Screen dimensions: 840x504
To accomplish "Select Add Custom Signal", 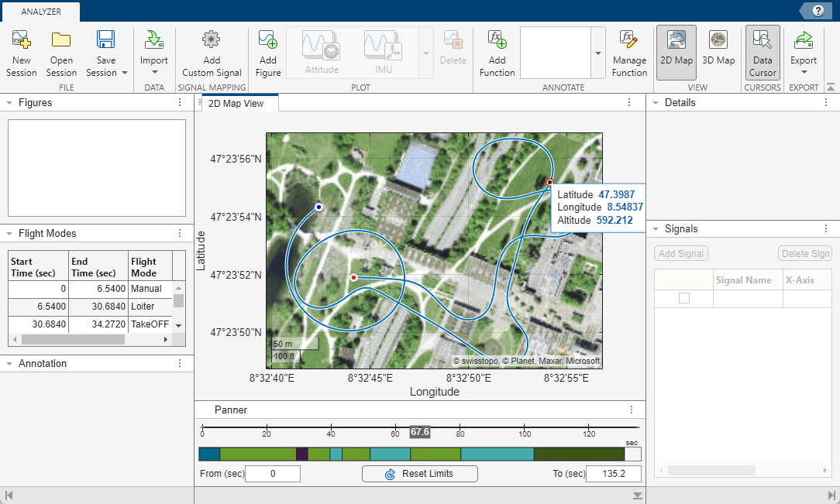I will [211, 53].
